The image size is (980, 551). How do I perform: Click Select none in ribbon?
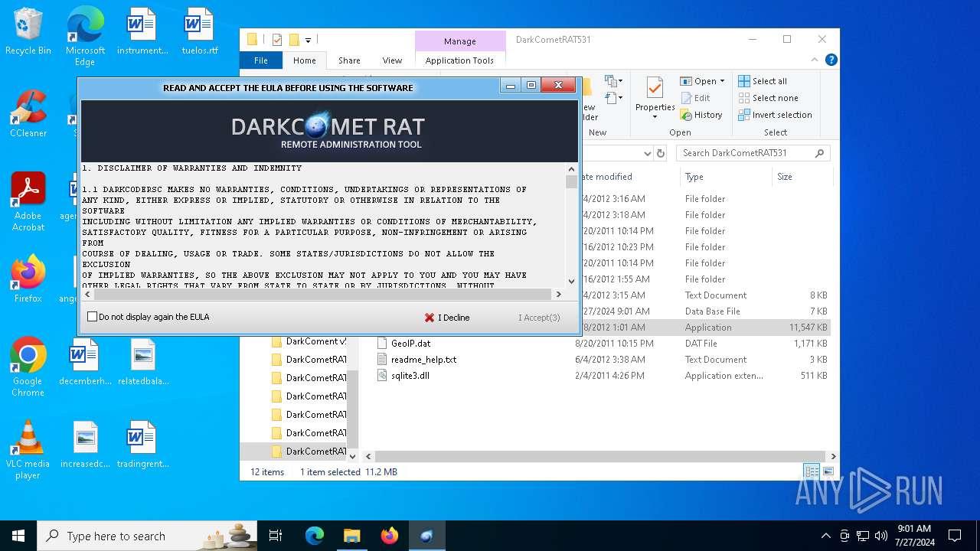point(768,98)
